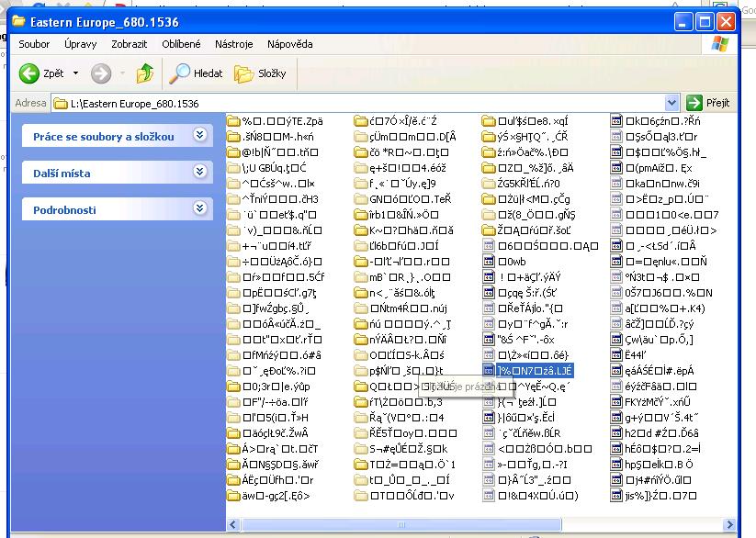Collapse Práce se soubory a složkou panel
This screenshot has width=756, height=538.
[x=200, y=135]
